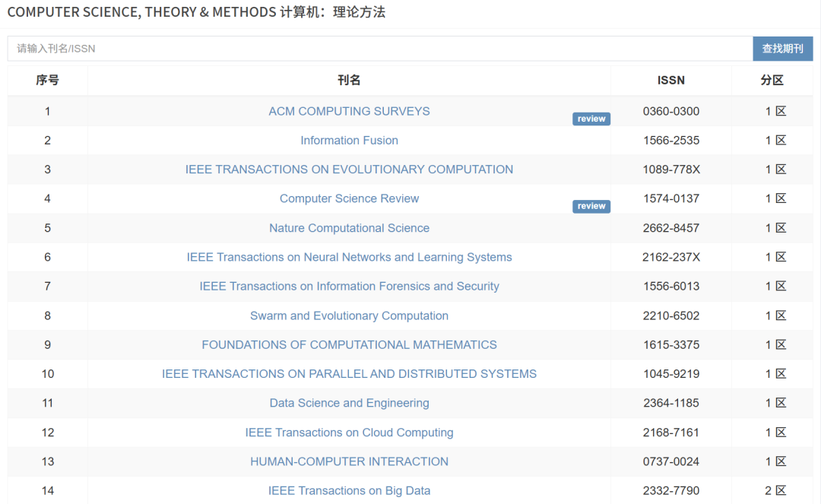Open FOUNDATIONS OF COMPUTATIONAL MATHEMATICS link
Image resolution: width=821 pixels, height=504 pixels.
pos(349,345)
